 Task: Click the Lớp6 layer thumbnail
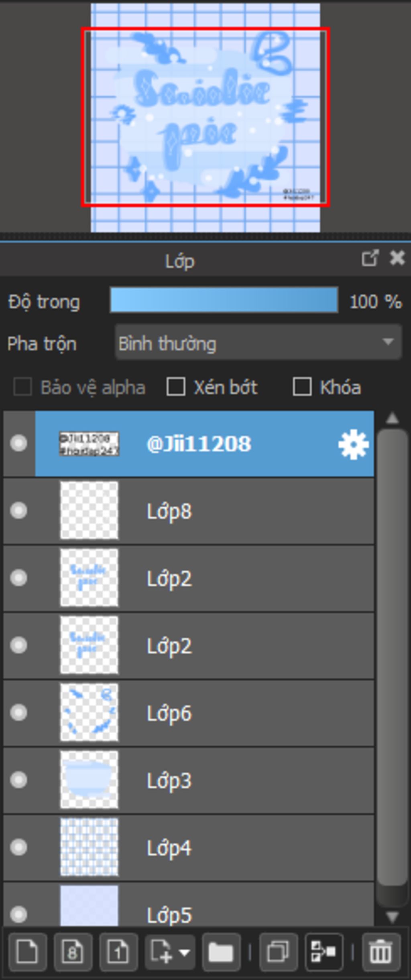pyautogui.click(x=89, y=713)
